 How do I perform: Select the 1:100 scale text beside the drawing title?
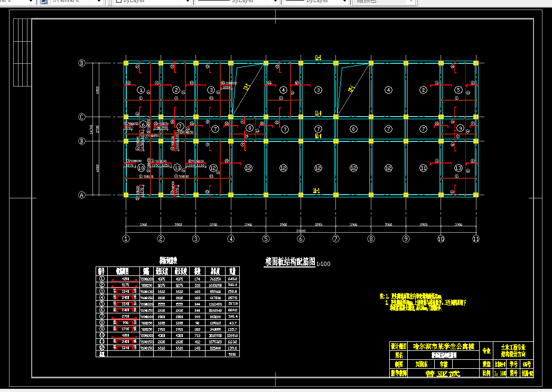pos(323,264)
